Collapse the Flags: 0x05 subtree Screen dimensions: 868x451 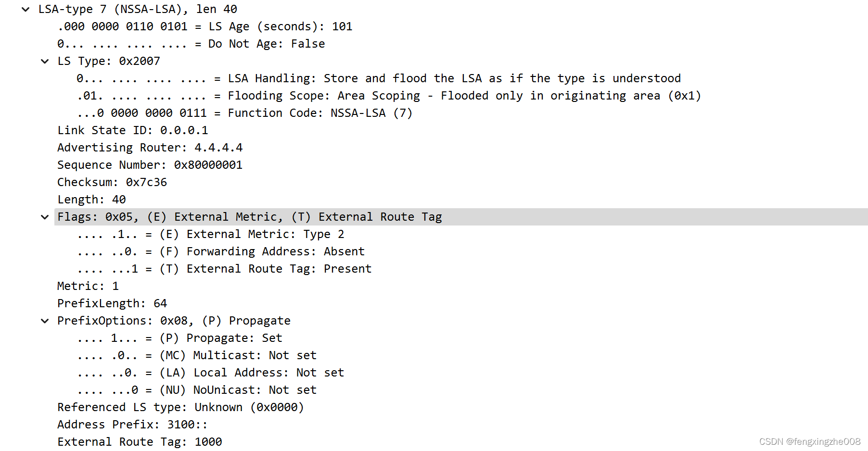pos(45,217)
